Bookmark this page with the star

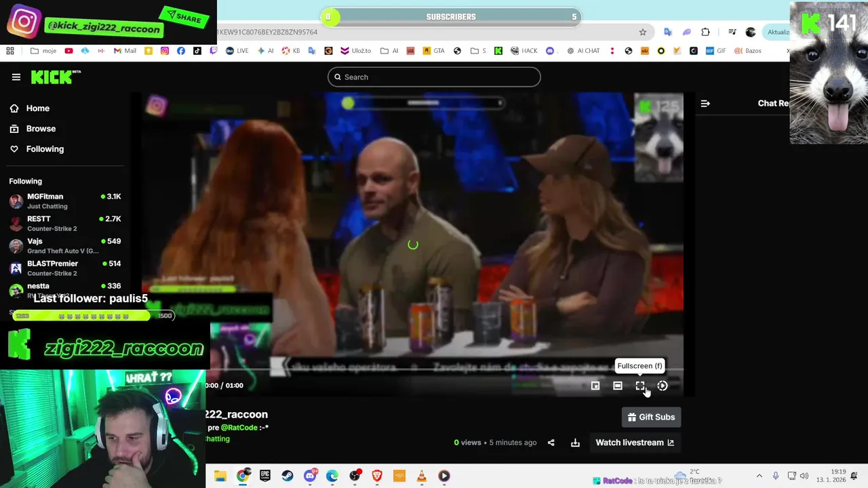click(642, 32)
